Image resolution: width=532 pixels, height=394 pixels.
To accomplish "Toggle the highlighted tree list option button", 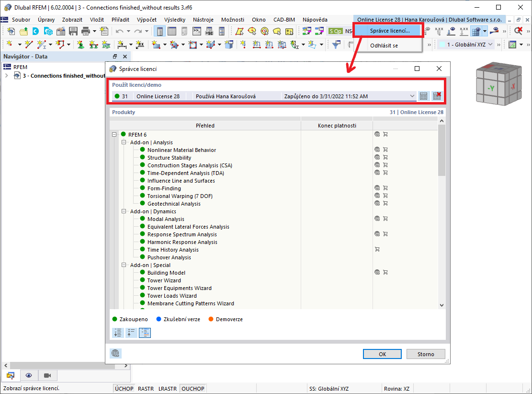I will tap(145, 333).
